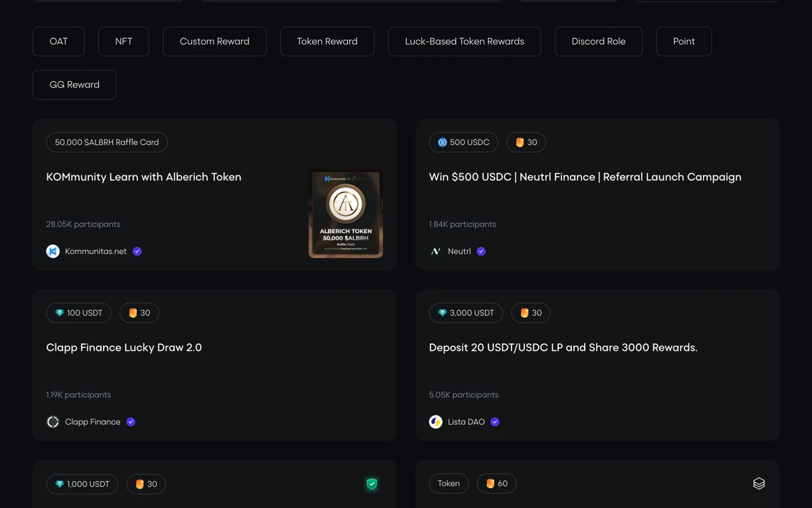Open Clapp Finance Lucky Draw 2.0 campaign

tap(124, 347)
